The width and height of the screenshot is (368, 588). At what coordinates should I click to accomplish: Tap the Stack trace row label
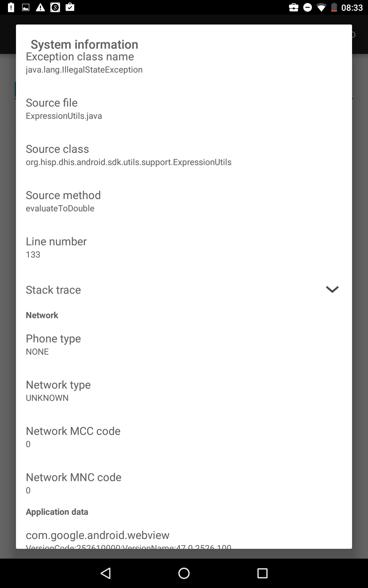53,290
